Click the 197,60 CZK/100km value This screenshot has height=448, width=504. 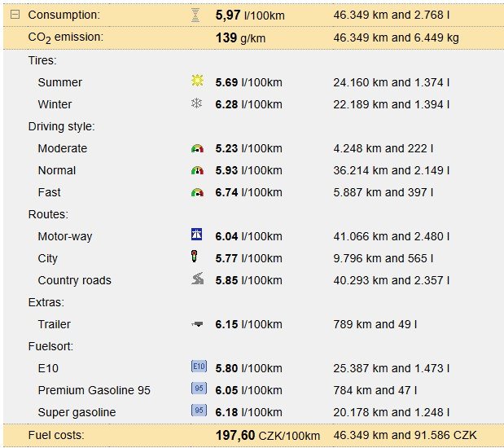click(268, 436)
